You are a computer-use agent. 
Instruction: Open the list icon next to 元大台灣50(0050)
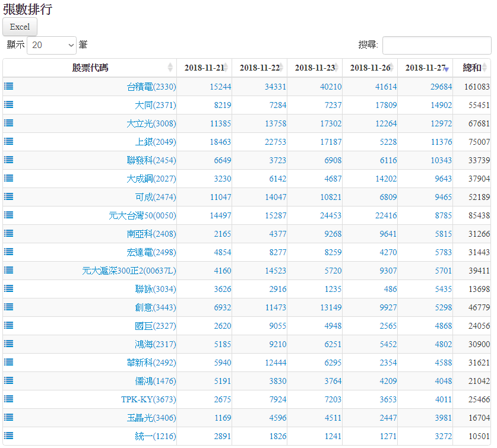point(9,215)
